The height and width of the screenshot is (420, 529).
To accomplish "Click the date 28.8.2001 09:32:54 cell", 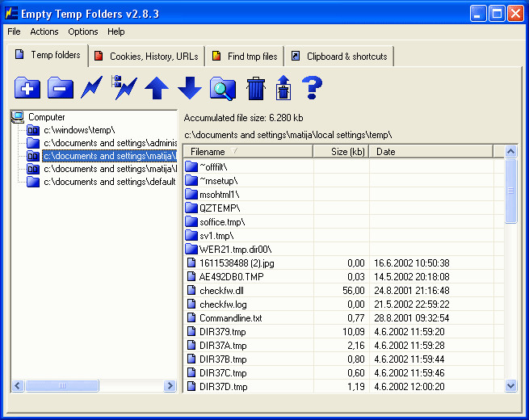I will (x=412, y=317).
